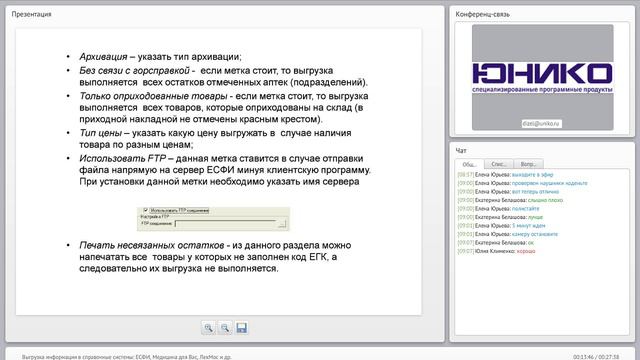Click the webinar title 'Выгрузка информации в справочные системы'
This screenshot has width=640, height=360.
tap(127, 357)
